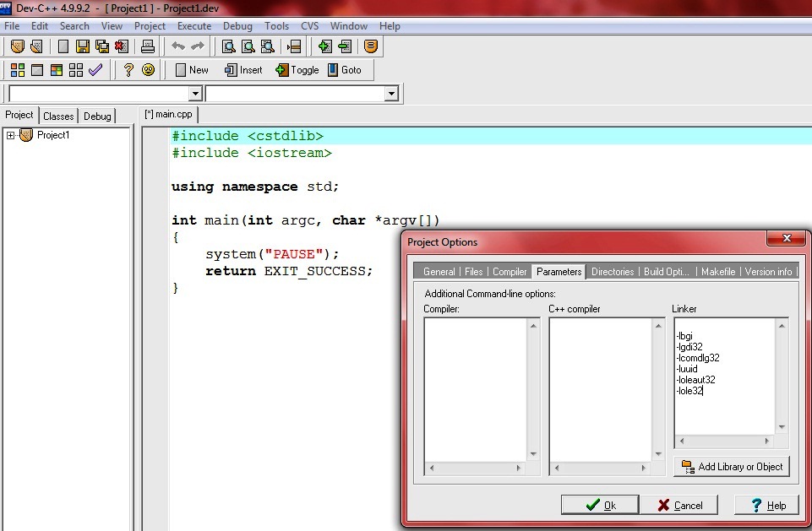The height and width of the screenshot is (531, 812).
Task: Click Ok in Project Options dialog
Action: pyautogui.click(x=600, y=505)
